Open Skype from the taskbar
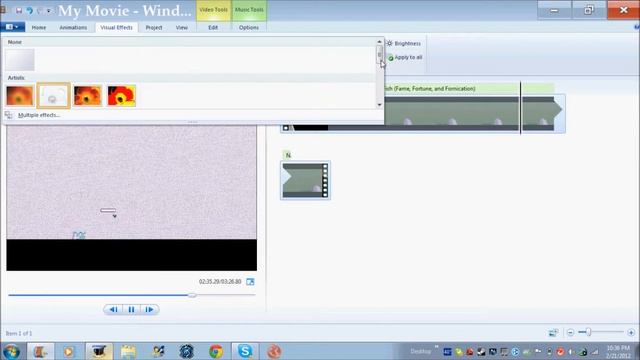 tap(245, 351)
